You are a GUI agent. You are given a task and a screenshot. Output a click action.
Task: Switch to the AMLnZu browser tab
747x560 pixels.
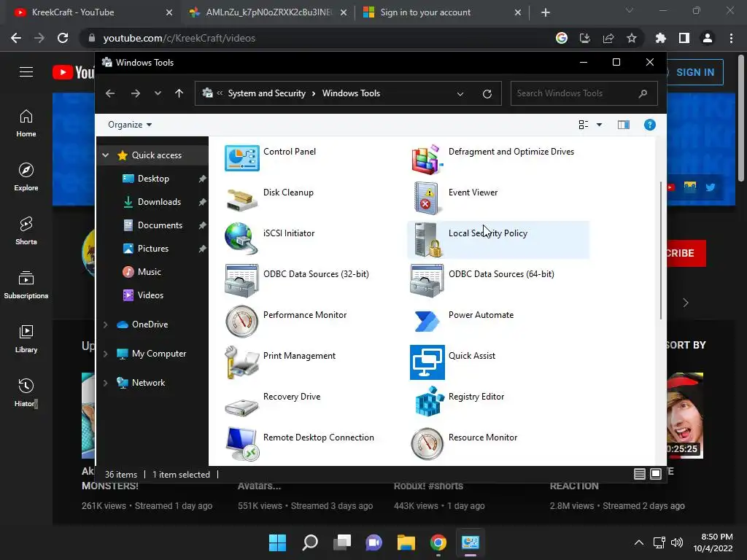click(268, 12)
